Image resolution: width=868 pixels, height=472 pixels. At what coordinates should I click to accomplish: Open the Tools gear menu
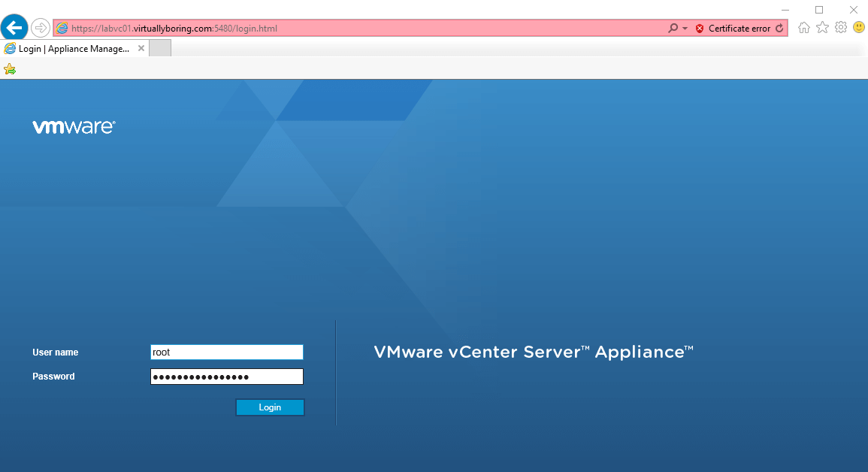coord(841,27)
